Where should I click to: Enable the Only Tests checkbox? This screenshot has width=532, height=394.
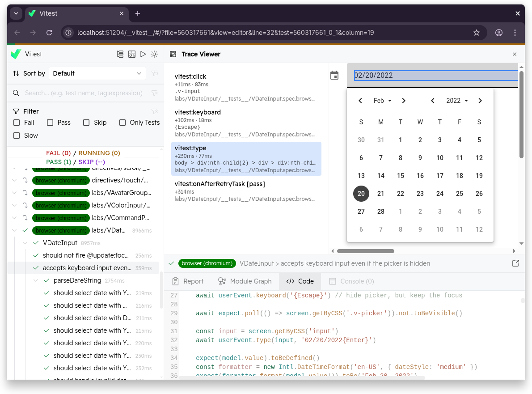122,123
